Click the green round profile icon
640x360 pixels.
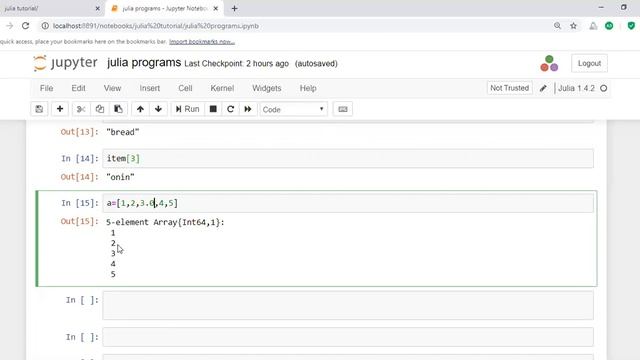click(609, 26)
